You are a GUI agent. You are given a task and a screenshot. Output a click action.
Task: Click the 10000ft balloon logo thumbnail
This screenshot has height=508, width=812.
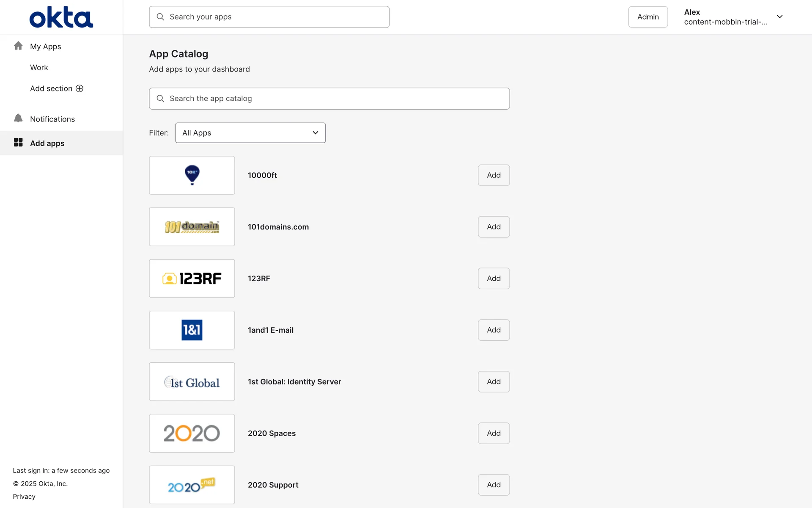[x=192, y=175]
